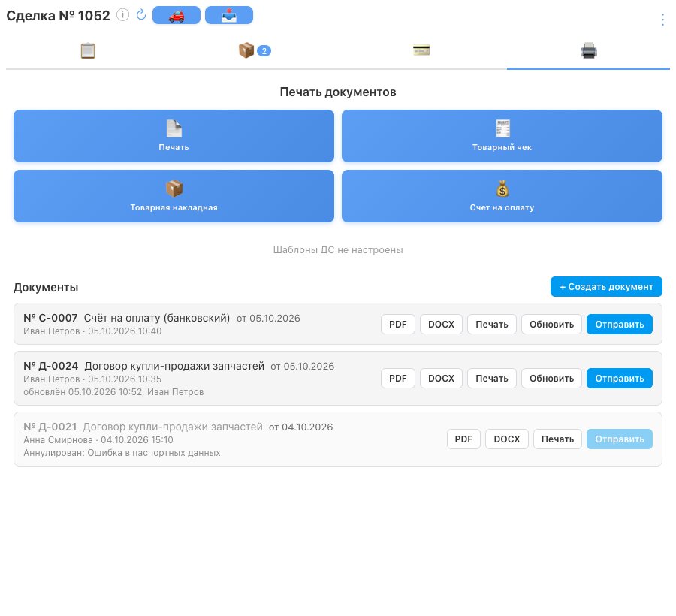The width and height of the screenshot is (676, 616).
Task: Click Обновить for contract Д-0024
Action: pos(551,379)
